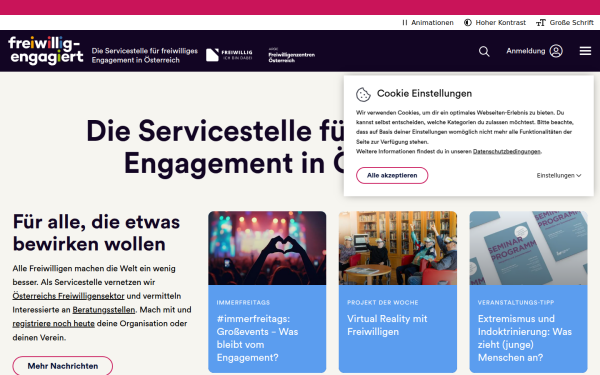Open Virtual Reality library thumbnail
The width and height of the screenshot is (600, 375).
pyautogui.click(x=398, y=248)
